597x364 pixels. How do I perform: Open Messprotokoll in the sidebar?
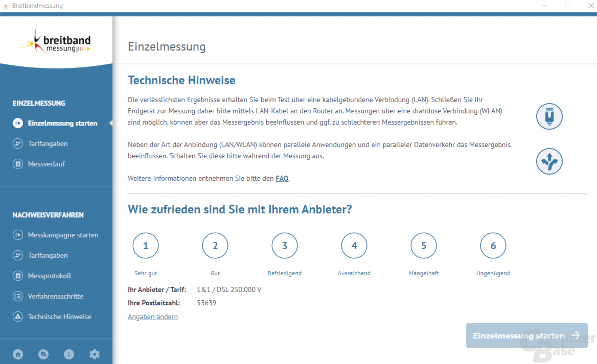[50, 276]
